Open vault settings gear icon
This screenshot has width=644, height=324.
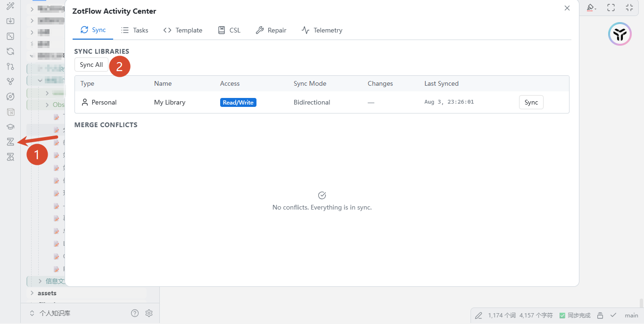(x=149, y=313)
